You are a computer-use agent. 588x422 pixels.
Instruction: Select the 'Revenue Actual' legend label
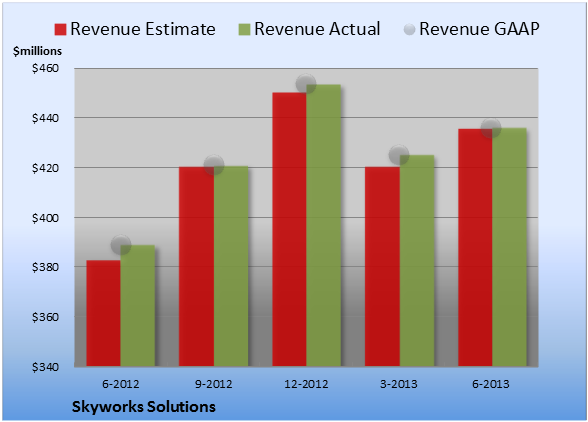pyautogui.click(x=317, y=29)
